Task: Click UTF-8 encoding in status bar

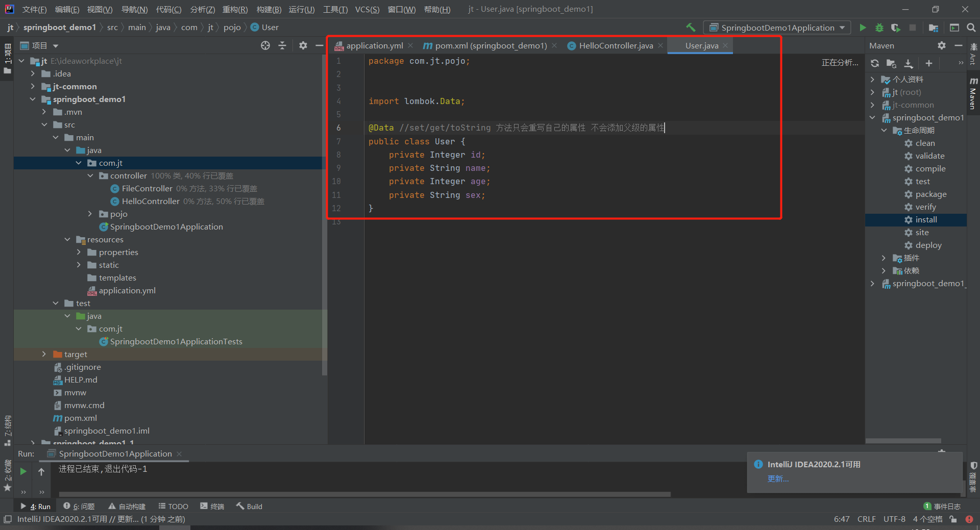Action: pyautogui.click(x=894, y=519)
